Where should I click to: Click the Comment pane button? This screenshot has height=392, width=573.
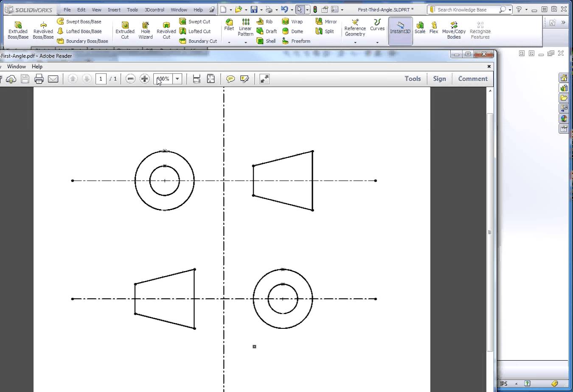pos(472,79)
